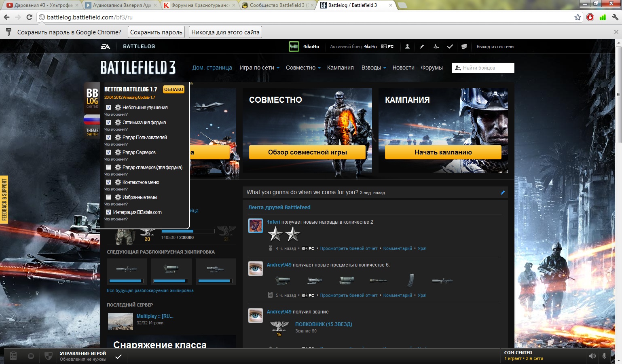Open Новости nav item
Screen dimensions: 622x364
(x=403, y=68)
